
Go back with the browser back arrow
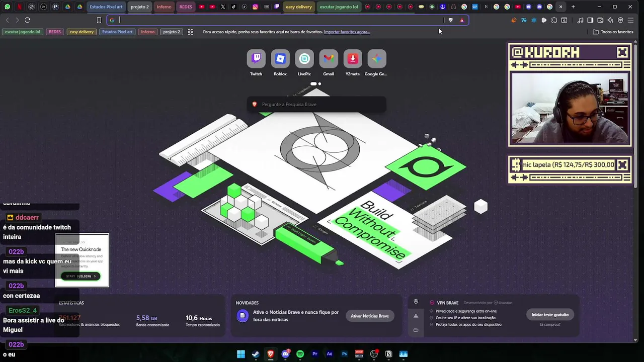point(7,20)
